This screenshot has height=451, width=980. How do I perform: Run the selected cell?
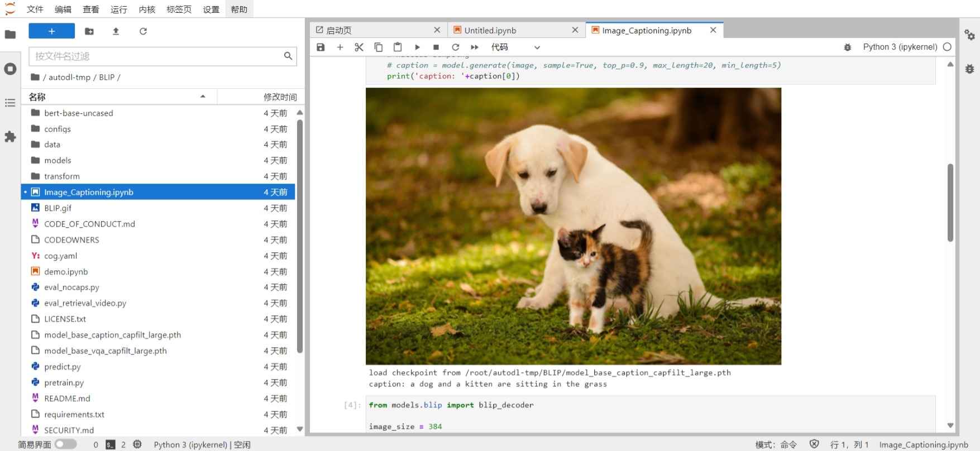coord(417,47)
